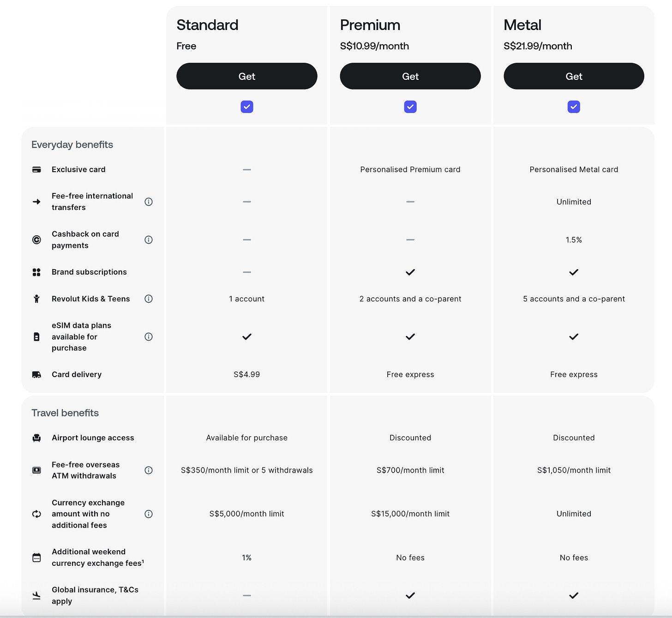Viewport: 672px width, 618px height.
Task: Open the Currency exchange amount info tooltip
Action: coord(149,514)
